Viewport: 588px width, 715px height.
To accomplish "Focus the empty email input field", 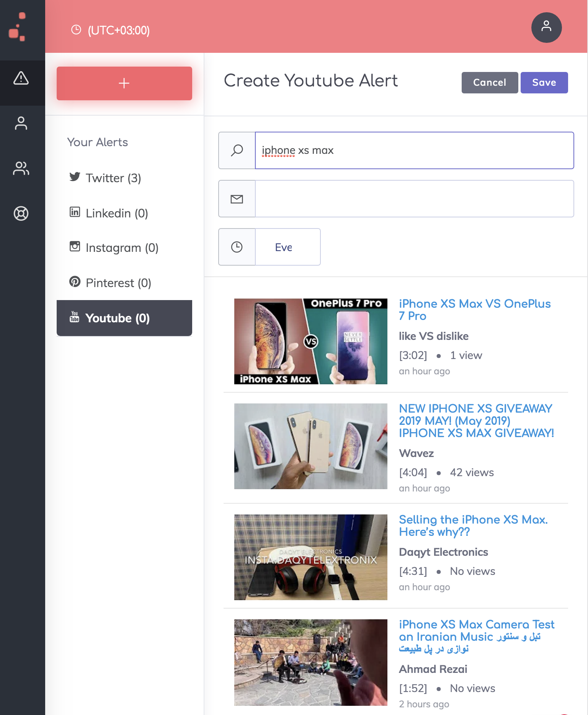I will [x=415, y=199].
